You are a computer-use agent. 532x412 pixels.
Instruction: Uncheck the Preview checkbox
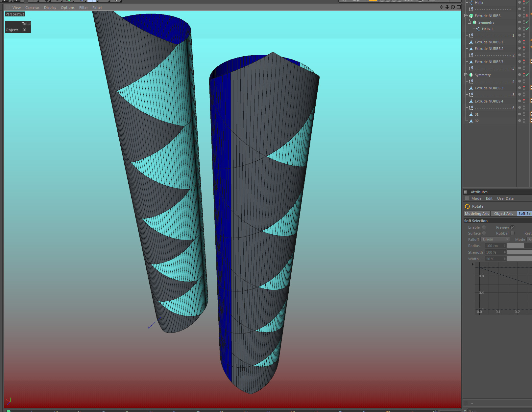pyautogui.click(x=512, y=227)
